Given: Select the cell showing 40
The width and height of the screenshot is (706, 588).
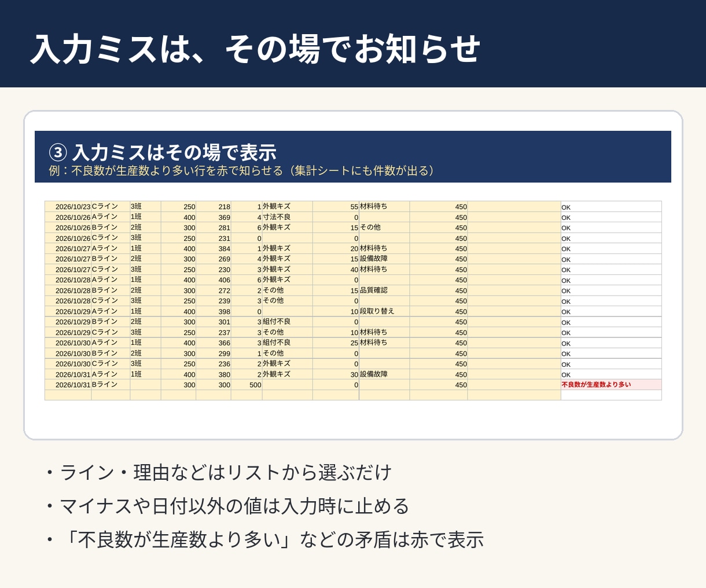Looking at the screenshot, I should [336, 269].
